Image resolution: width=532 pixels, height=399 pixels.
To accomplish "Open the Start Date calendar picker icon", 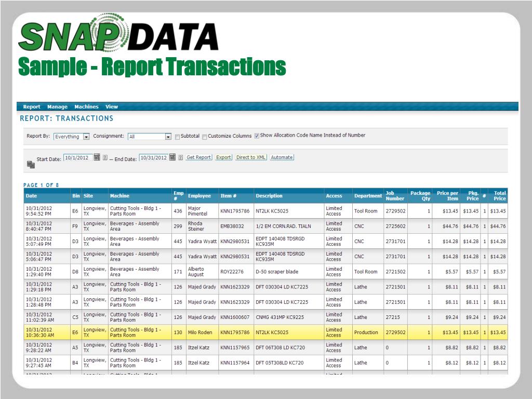I will (x=97, y=157).
